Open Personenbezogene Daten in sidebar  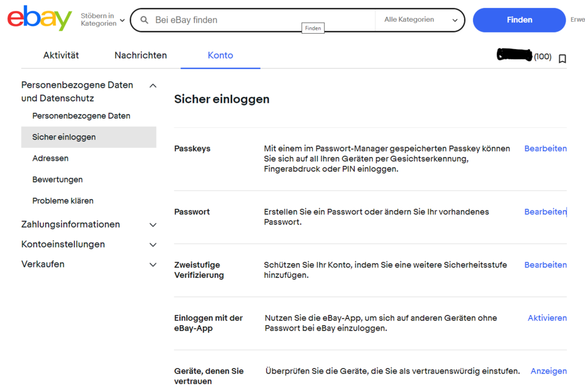tap(81, 116)
